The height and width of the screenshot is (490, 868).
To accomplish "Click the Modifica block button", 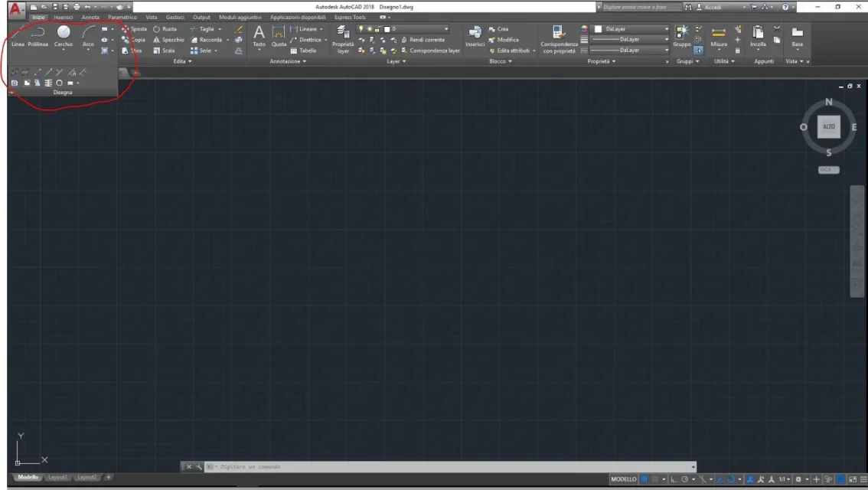I will tap(503, 40).
